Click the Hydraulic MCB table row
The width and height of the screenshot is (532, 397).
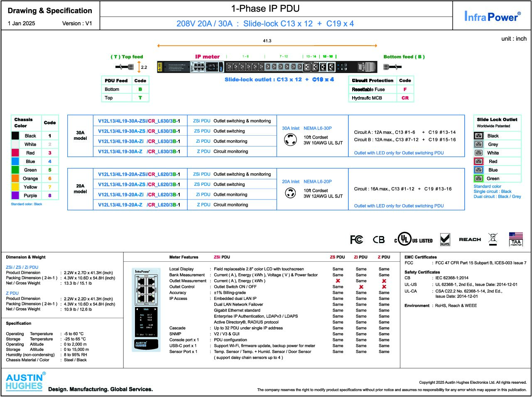[x=381, y=98]
